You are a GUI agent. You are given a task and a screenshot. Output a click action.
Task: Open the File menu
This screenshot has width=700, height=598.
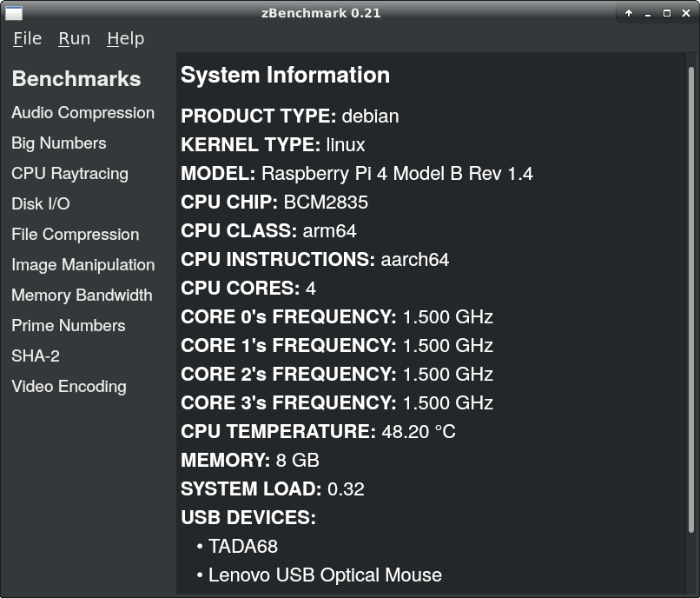(27, 38)
